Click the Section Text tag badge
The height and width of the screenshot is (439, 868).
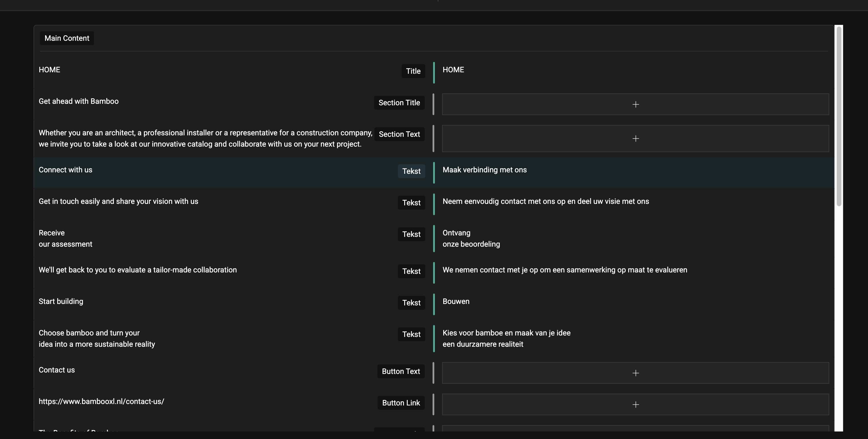point(399,134)
